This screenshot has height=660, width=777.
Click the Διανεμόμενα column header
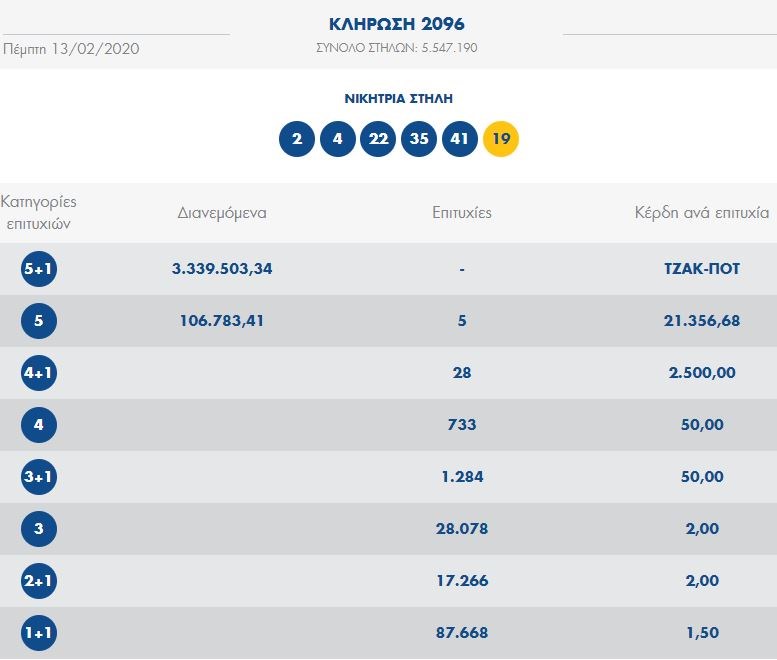[222, 213]
